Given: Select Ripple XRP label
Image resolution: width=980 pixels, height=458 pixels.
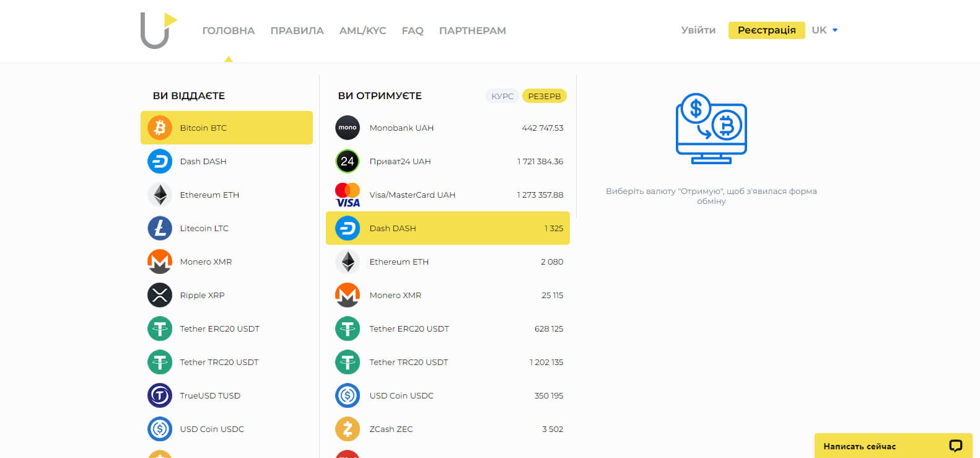Looking at the screenshot, I should [x=202, y=295].
